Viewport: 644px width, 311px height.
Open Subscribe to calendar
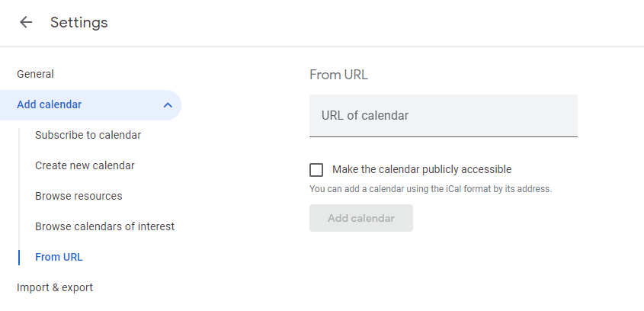point(88,135)
